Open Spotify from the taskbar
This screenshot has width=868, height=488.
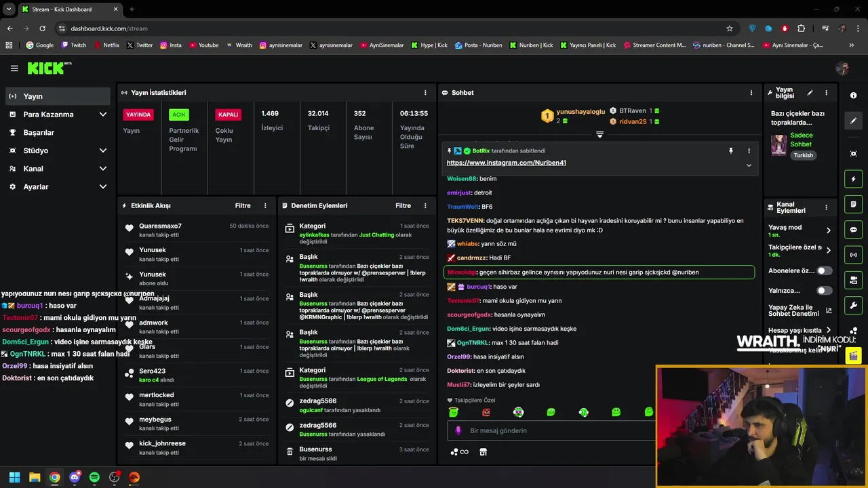94,477
